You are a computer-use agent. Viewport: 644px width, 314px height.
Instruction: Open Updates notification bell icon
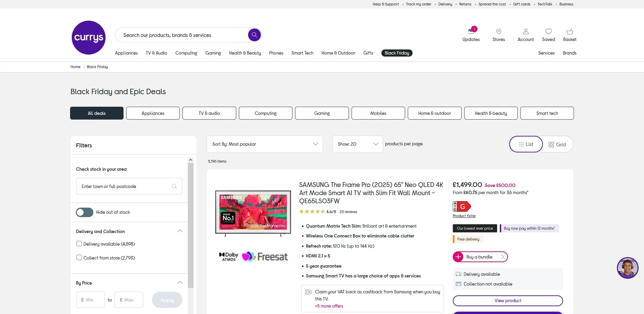click(471, 31)
